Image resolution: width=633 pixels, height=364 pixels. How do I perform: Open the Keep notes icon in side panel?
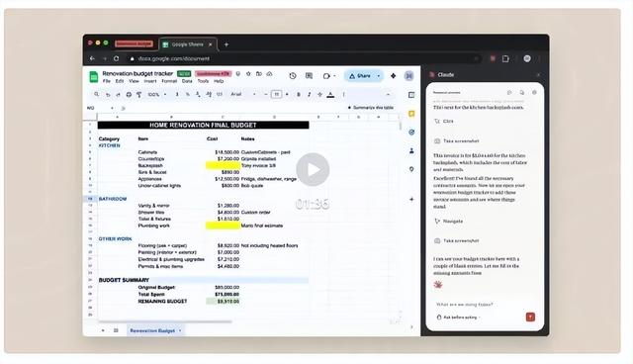click(411, 114)
